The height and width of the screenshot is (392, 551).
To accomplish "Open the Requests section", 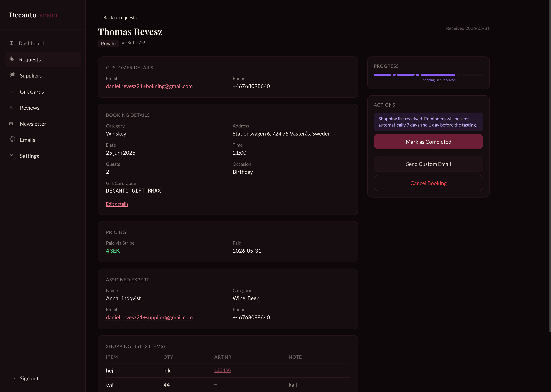I will [43, 59].
